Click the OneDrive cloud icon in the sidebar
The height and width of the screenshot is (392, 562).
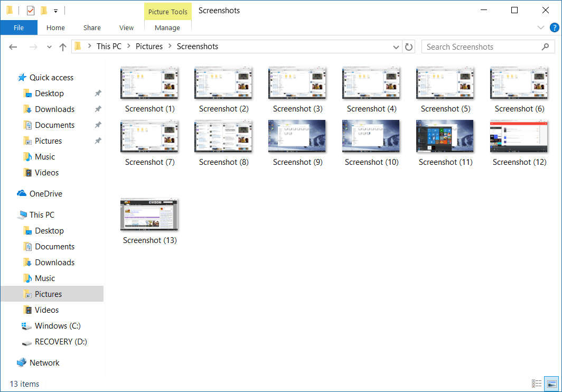(21, 193)
